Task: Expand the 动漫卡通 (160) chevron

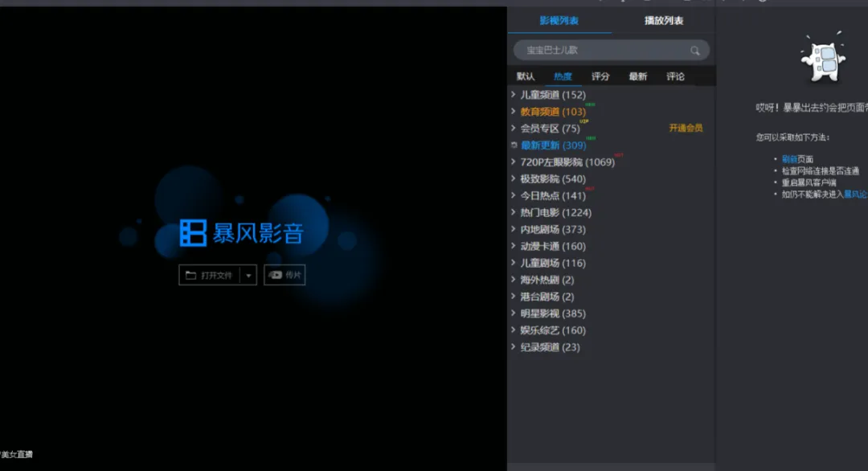Action: 513,246
